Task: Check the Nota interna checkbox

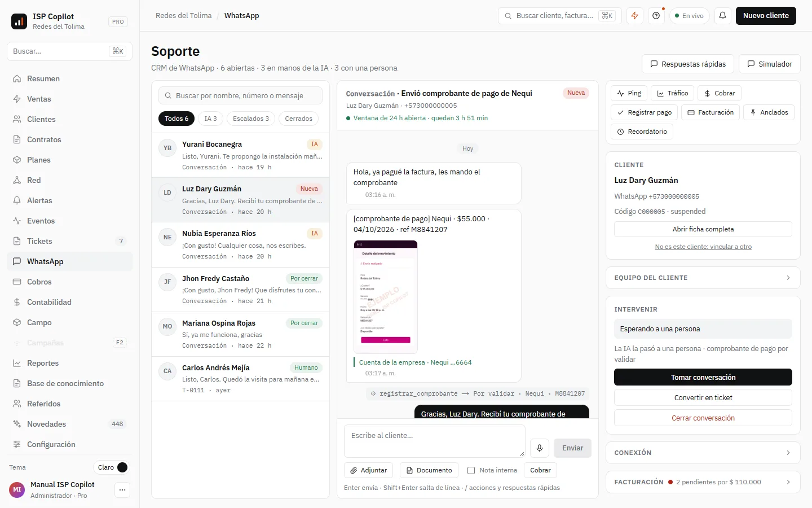Action: (471, 470)
